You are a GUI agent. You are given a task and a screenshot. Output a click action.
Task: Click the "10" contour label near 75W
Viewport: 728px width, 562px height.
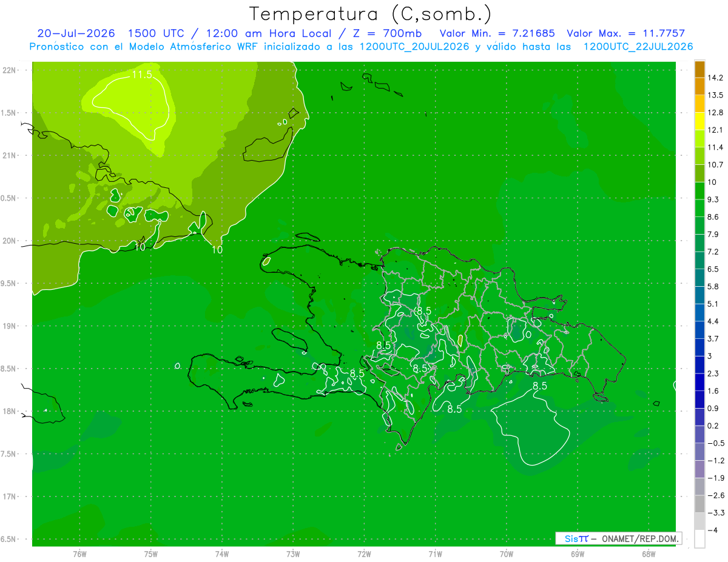click(140, 247)
